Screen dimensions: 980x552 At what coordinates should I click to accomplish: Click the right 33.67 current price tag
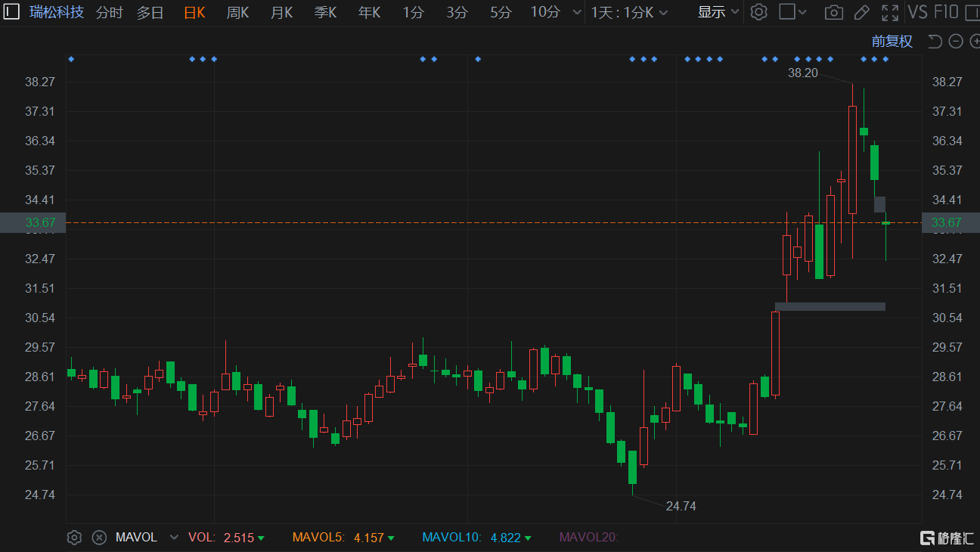tap(951, 222)
